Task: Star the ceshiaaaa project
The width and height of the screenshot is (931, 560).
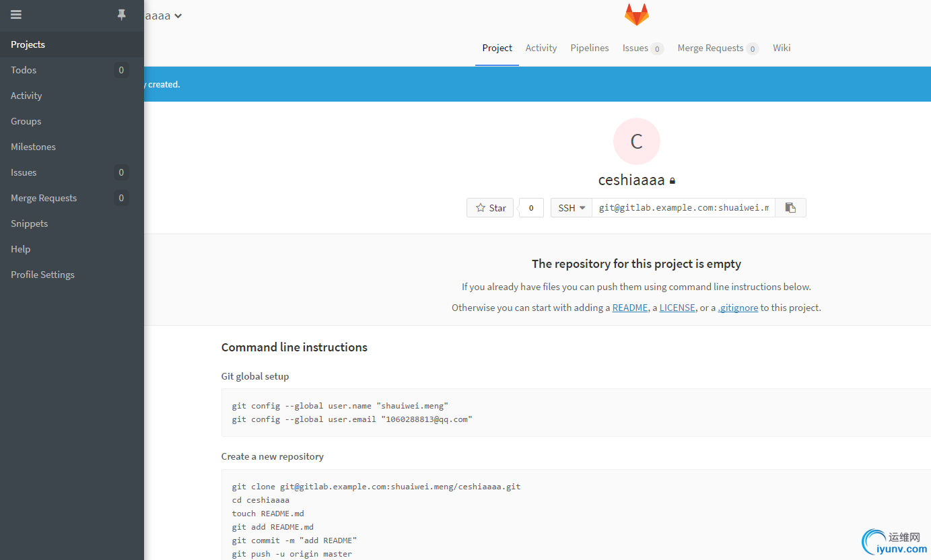Action: (490, 208)
